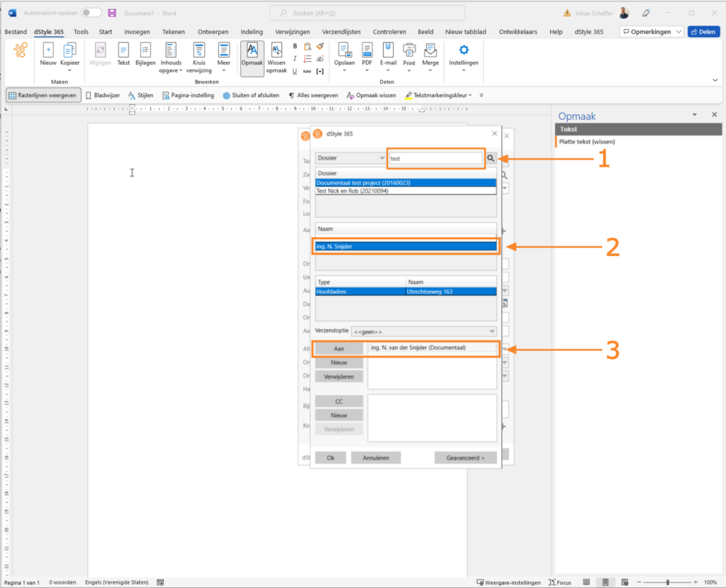The image size is (726, 588).
Task: Click the Bladwijzer quick access item
Action: pos(103,96)
